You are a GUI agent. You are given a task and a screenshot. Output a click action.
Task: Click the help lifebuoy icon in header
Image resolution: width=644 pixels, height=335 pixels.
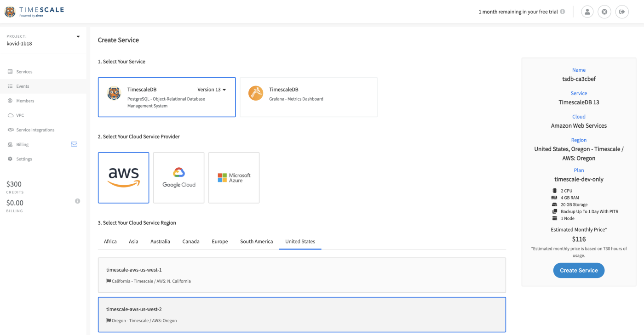pyautogui.click(x=604, y=12)
